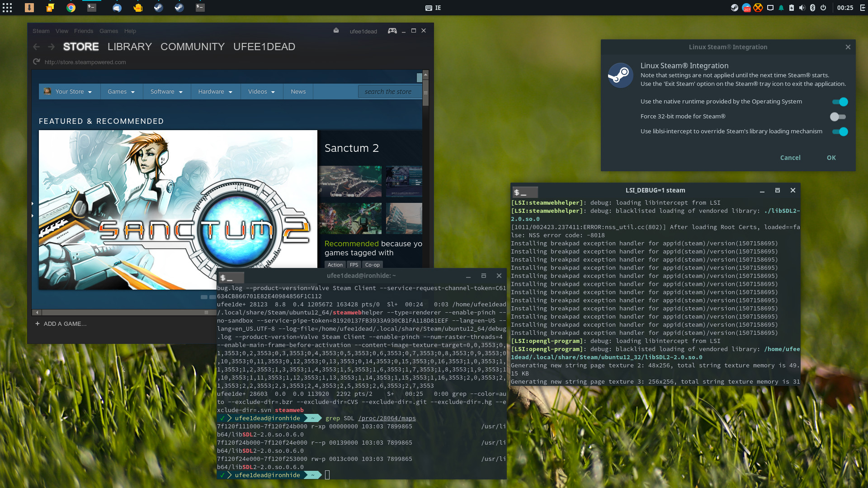Open Chrome from the top panel
868x488 pixels.
coord(71,8)
